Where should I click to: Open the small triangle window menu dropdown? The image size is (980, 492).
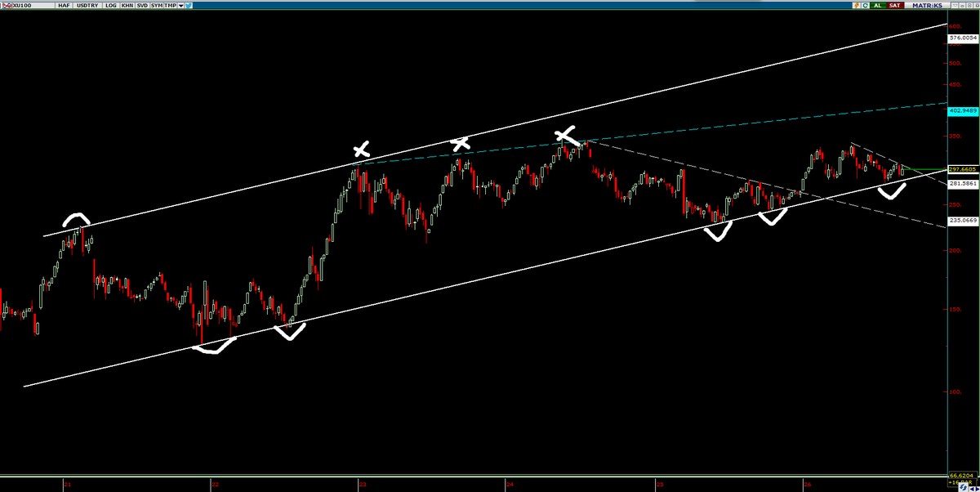[x=955, y=5]
